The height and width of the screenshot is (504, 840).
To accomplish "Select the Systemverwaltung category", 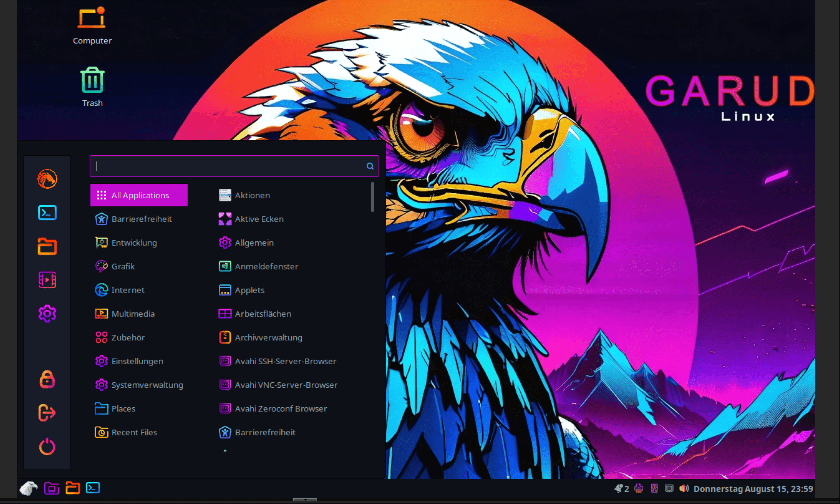I will 139,385.
